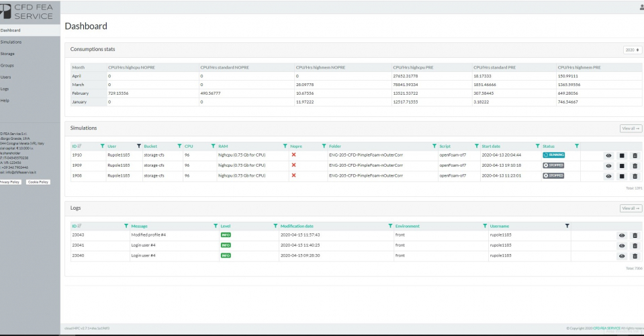This screenshot has height=336, width=644.
Task: Click Modification date column header in Logs
Action: (297, 226)
